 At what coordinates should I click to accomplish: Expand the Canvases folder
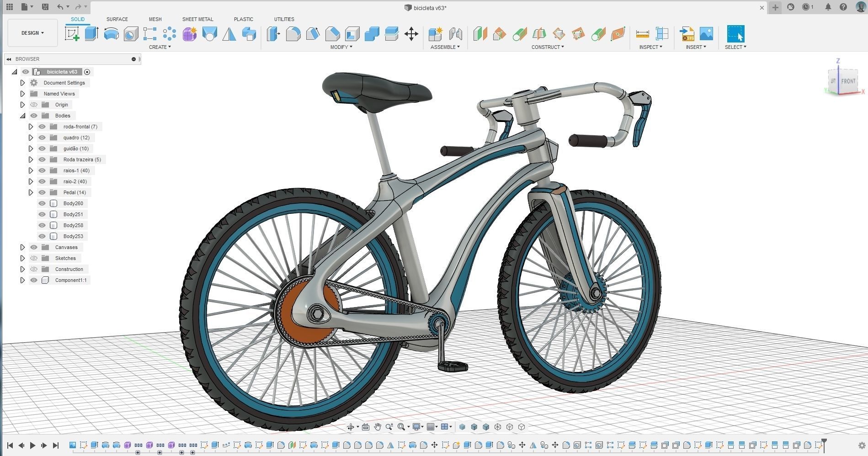click(x=22, y=247)
